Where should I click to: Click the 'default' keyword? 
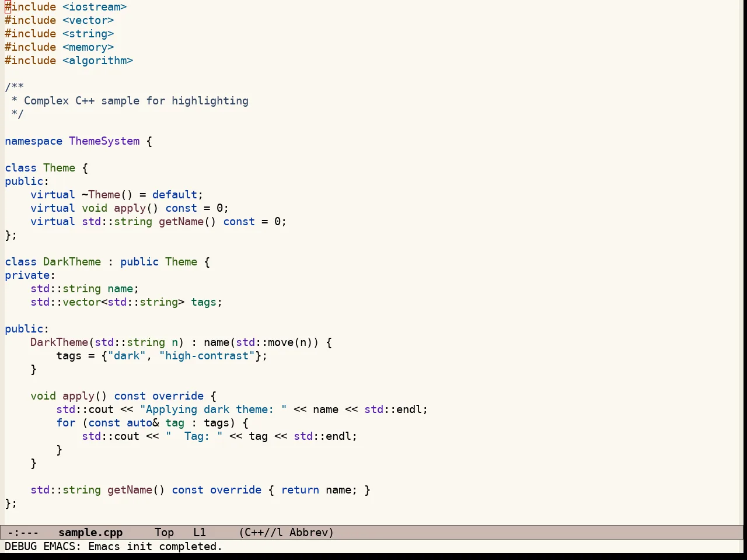(x=174, y=195)
